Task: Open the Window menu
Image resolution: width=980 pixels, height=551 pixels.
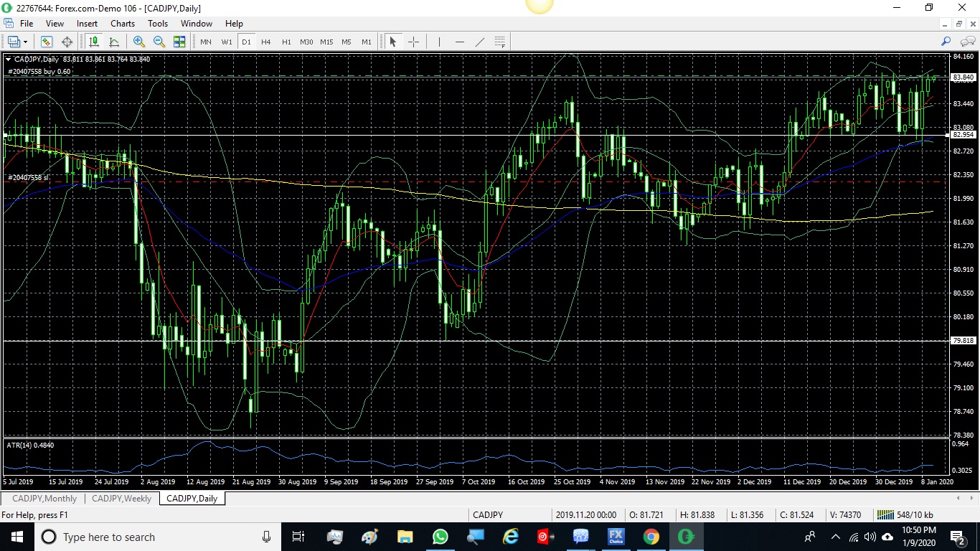Action: [197, 24]
